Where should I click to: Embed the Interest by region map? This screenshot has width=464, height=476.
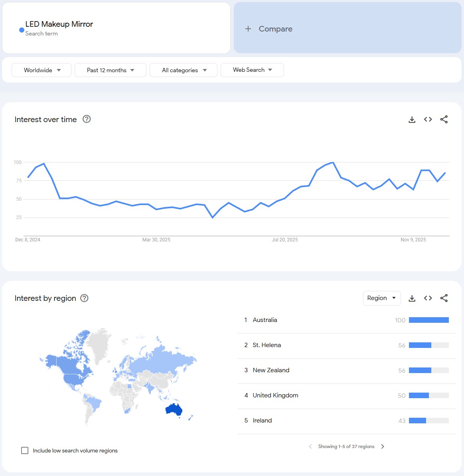[x=428, y=298]
